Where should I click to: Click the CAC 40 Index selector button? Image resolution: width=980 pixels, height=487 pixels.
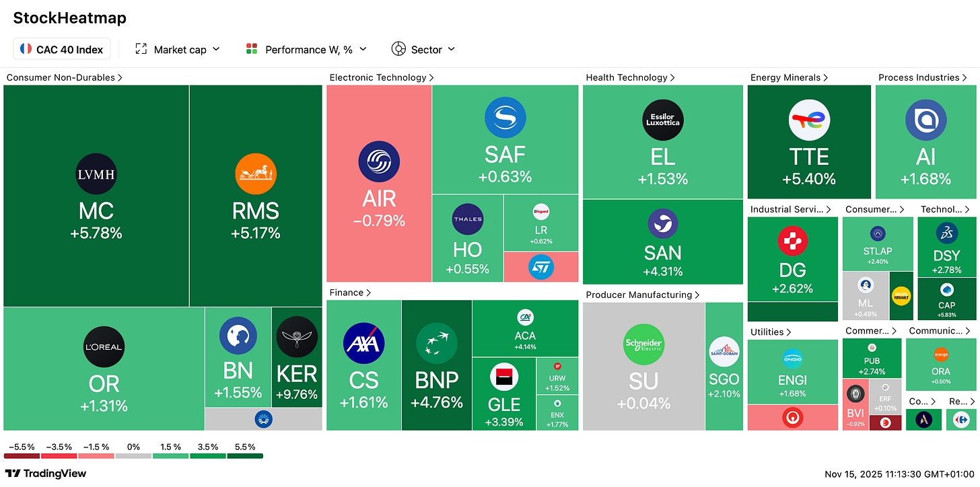62,49
